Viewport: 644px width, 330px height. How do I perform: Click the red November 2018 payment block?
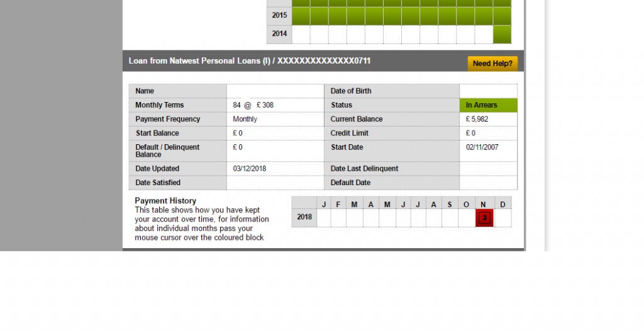click(484, 218)
